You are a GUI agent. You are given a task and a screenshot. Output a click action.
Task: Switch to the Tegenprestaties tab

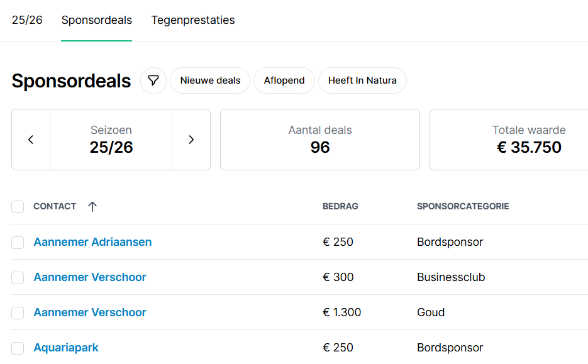193,20
